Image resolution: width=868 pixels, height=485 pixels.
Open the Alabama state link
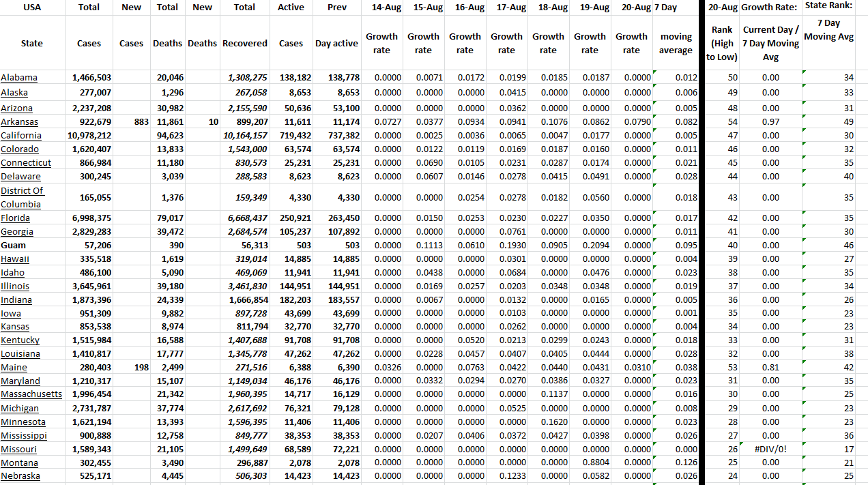(x=19, y=78)
